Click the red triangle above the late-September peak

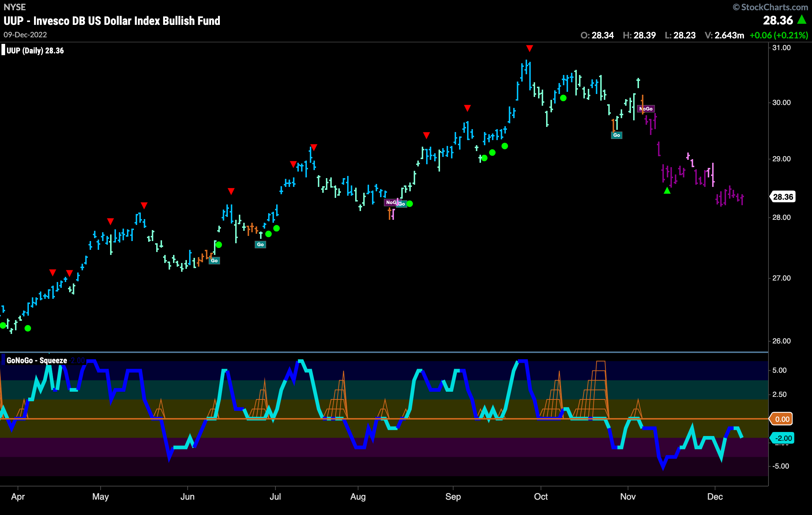[x=529, y=48]
